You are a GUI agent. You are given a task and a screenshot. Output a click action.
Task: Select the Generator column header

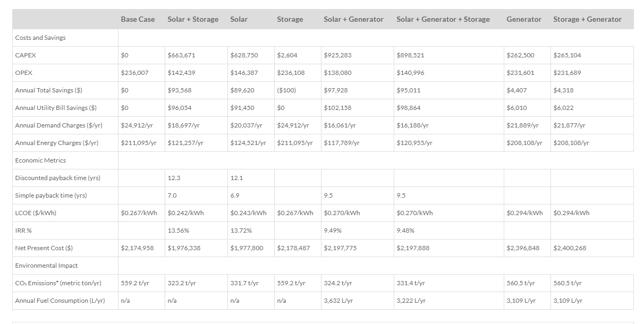[x=524, y=19]
